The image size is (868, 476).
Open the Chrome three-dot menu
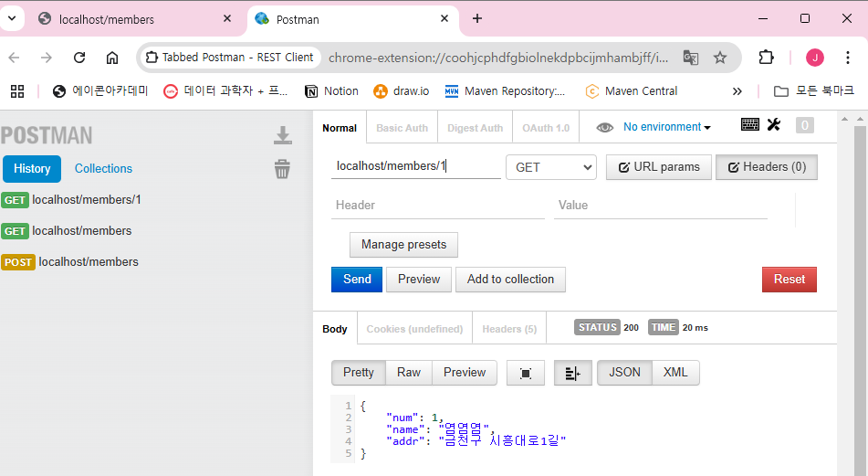tap(848, 58)
